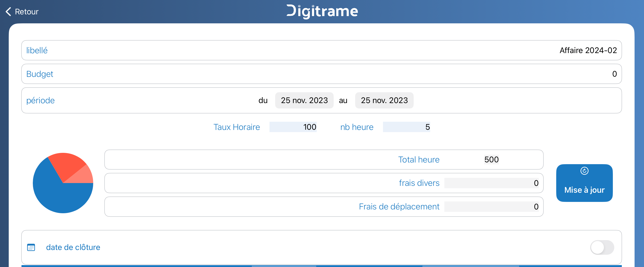Edit the frais divers amount field
The image size is (644, 267).
(x=492, y=183)
